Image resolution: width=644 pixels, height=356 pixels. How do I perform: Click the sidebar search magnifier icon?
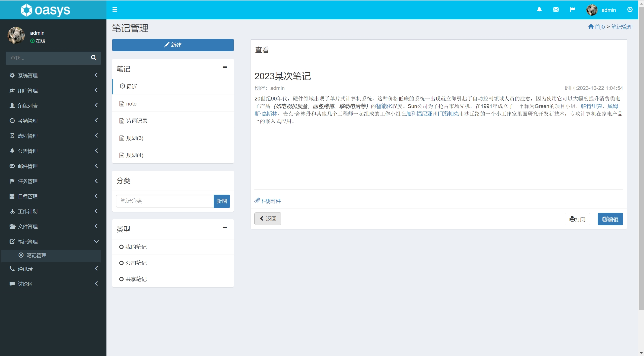click(93, 58)
